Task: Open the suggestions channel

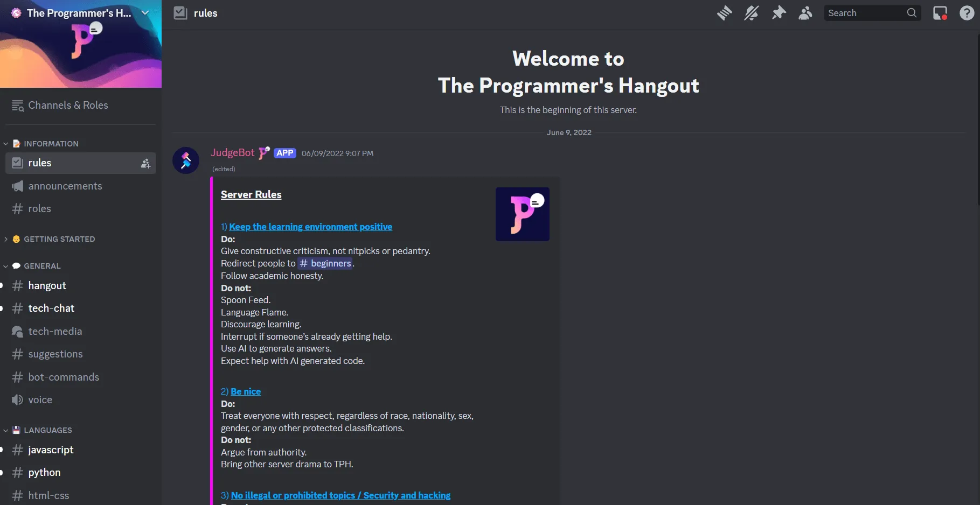Action: [81, 354]
